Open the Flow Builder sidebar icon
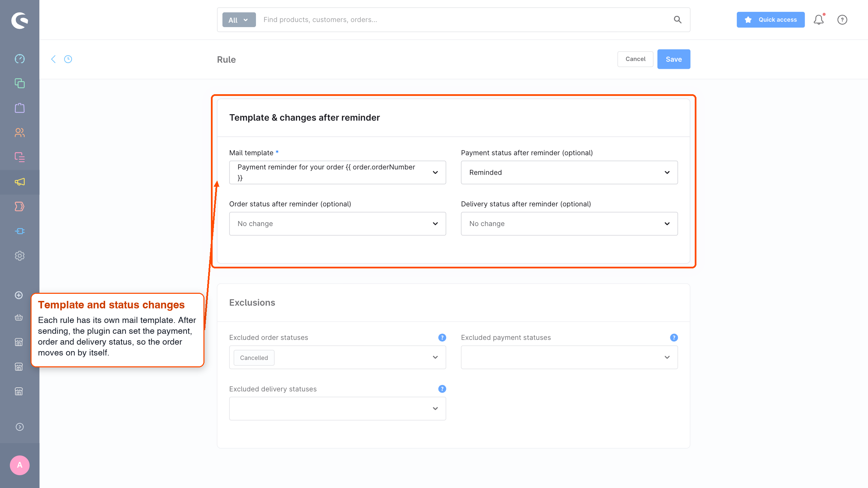The image size is (868, 488). coord(20,206)
